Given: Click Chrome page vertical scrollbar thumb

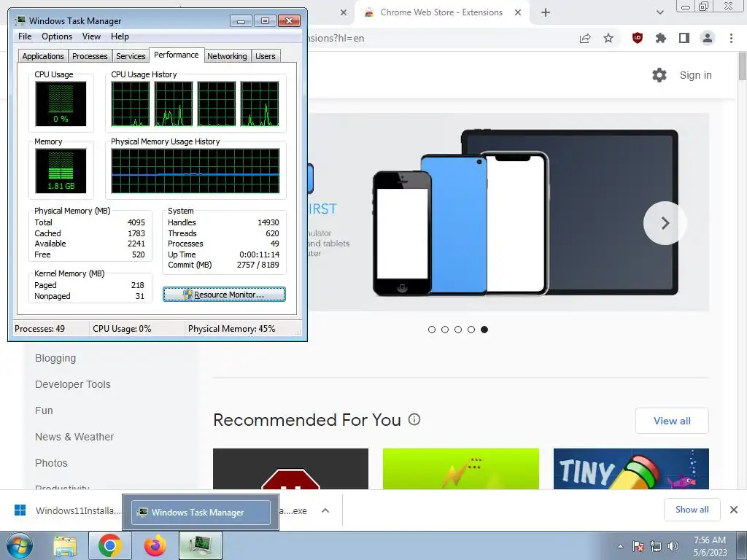Looking at the screenshot, I should (742, 66).
